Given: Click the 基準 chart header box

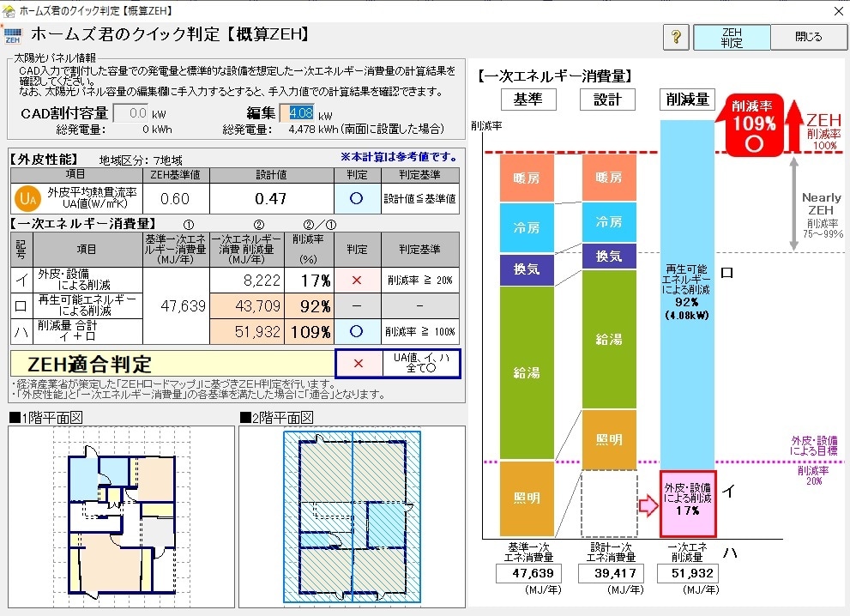Looking at the screenshot, I should pos(528,100).
